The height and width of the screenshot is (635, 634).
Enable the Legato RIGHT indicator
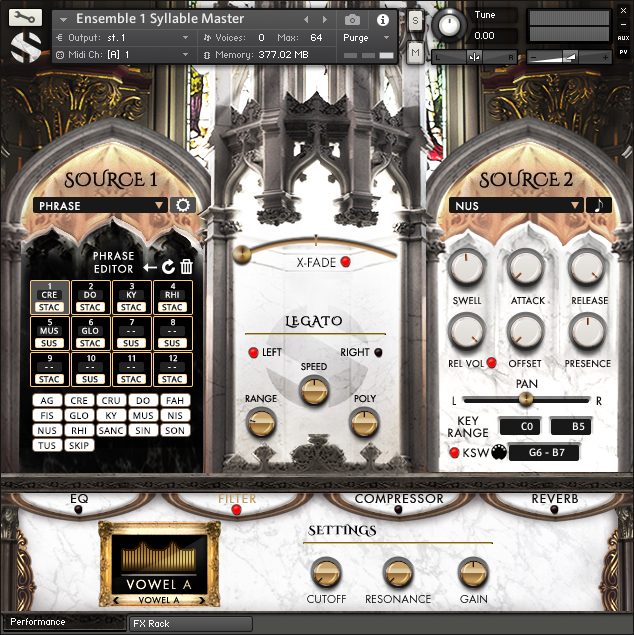(x=378, y=352)
